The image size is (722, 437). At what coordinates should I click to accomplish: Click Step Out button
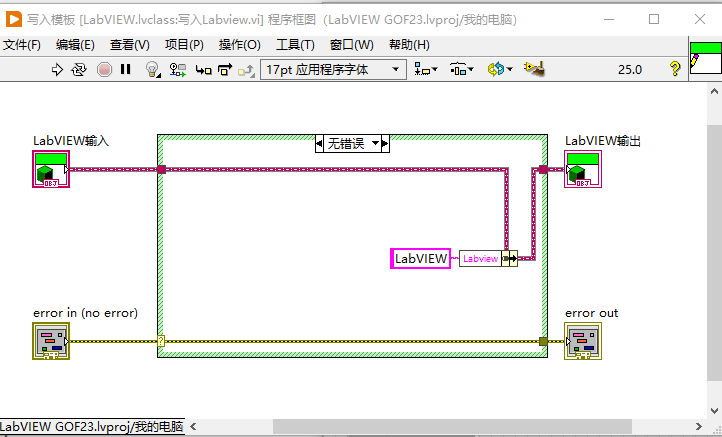[x=246, y=70]
